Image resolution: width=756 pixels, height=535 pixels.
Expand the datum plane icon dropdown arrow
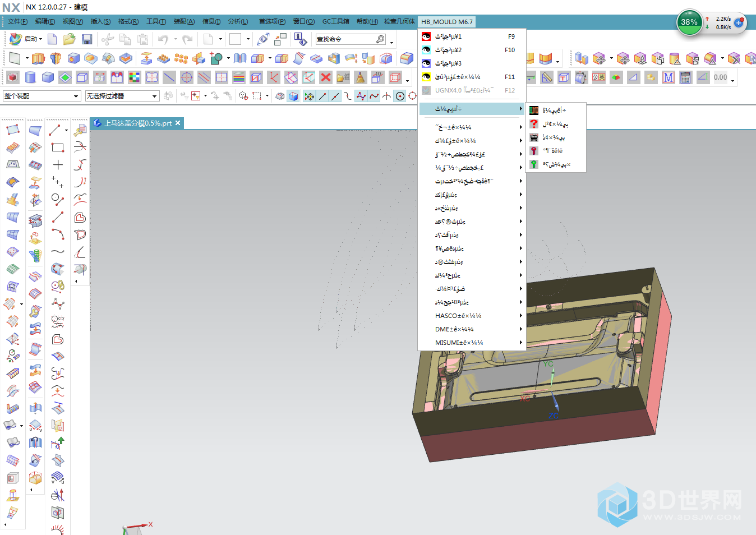(26, 58)
